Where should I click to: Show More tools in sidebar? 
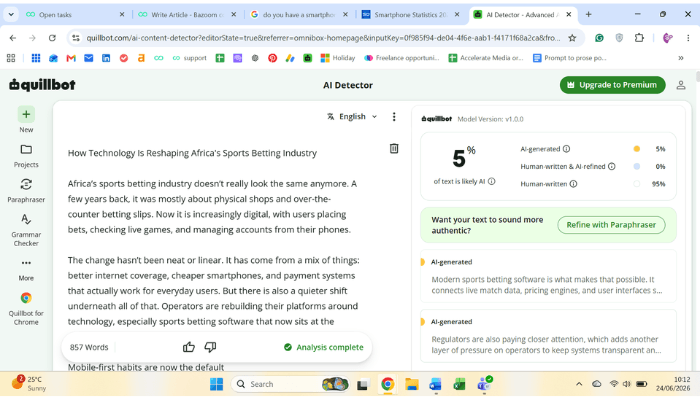[x=26, y=269]
